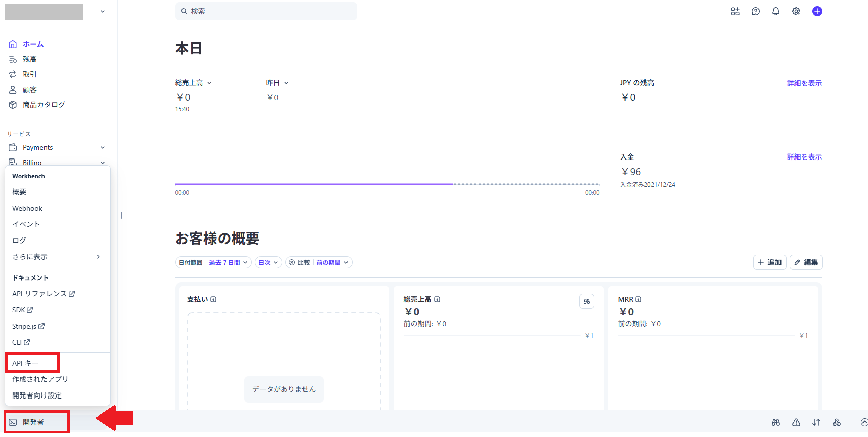Open the settings gear icon
The width and height of the screenshot is (868, 437).
(x=796, y=11)
